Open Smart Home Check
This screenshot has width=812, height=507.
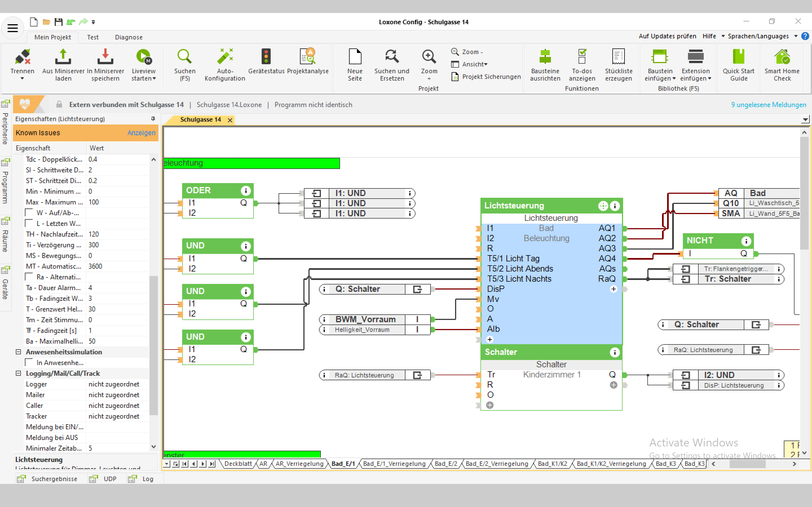tap(782, 57)
